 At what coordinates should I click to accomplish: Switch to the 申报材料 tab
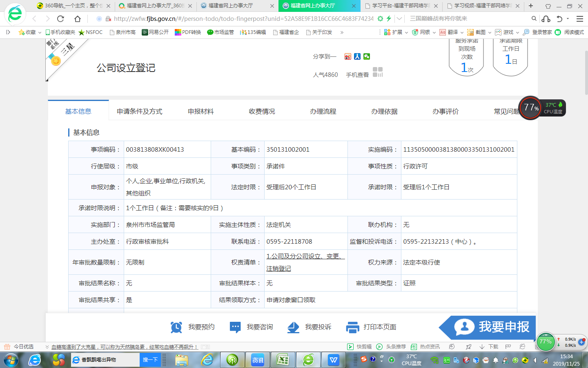click(x=200, y=111)
